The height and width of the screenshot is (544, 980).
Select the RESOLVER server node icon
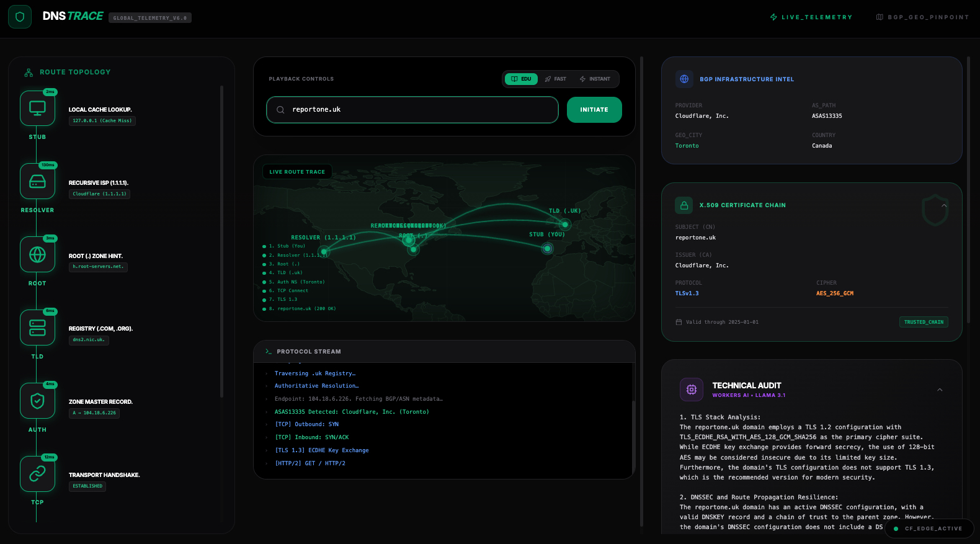37,181
